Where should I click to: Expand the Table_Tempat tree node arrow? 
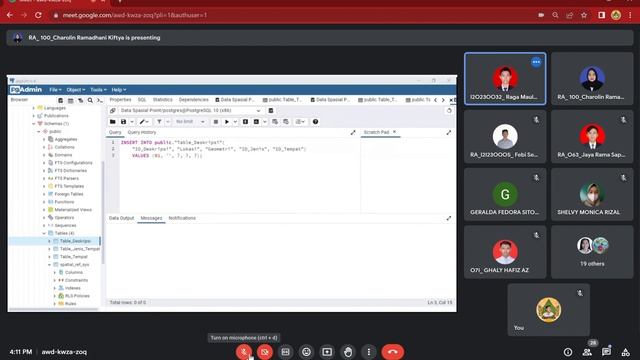[49, 257]
